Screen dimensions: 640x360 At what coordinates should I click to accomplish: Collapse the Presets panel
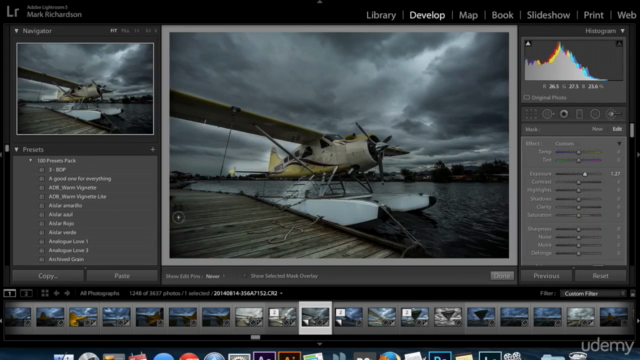pyautogui.click(x=16, y=149)
